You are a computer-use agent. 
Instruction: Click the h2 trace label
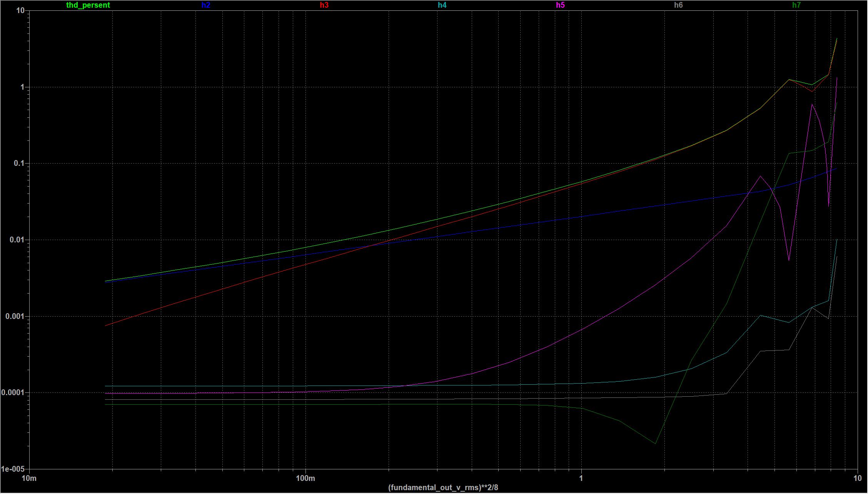pyautogui.click(x=206, y=5)
